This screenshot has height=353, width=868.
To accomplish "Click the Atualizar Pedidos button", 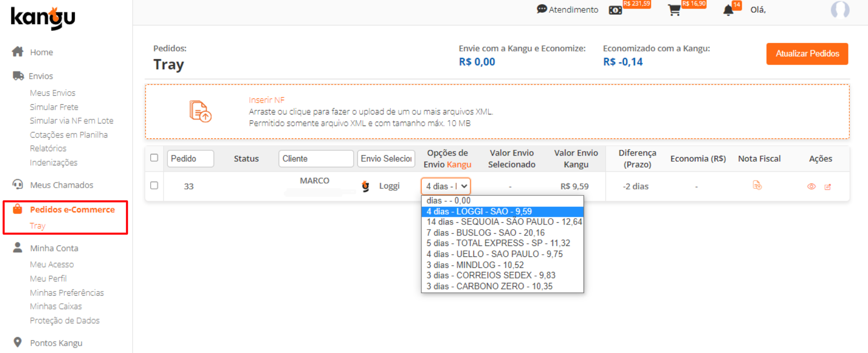I will [807, 54].
